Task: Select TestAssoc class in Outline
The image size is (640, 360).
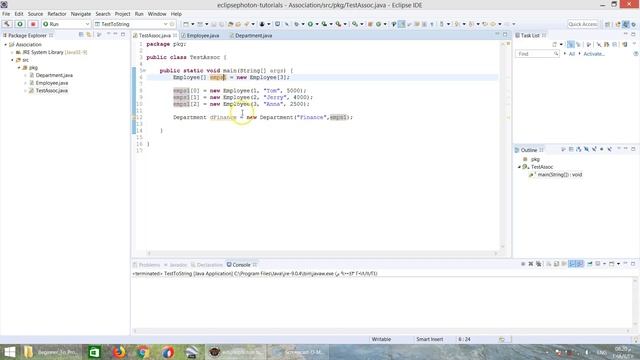Action: [542, 167]
